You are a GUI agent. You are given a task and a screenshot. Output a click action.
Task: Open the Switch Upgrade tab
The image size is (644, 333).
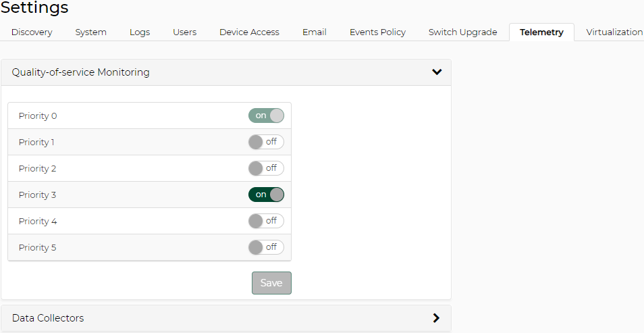click(462, 32)
